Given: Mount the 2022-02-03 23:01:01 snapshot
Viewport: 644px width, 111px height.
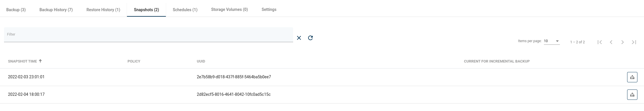Looking at the screenshot, I should pyautogui.click(x=632, y=77).
